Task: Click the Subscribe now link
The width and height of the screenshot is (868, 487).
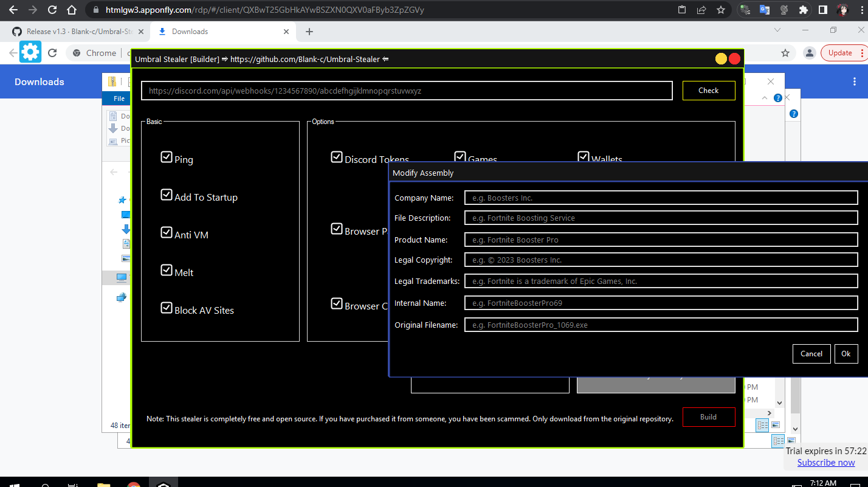Action: (825, 462)
